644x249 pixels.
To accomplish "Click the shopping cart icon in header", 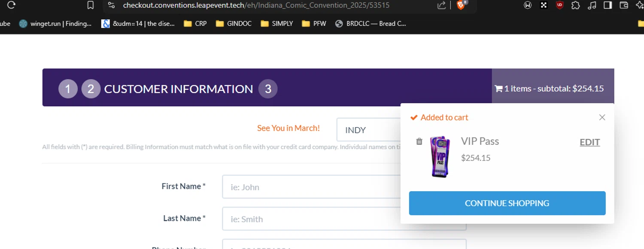I will point(498,89).
